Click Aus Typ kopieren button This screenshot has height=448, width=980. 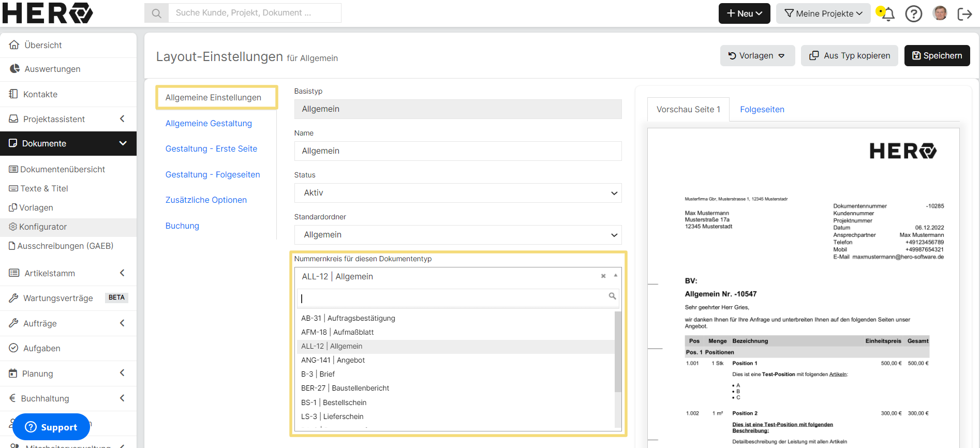850,56
